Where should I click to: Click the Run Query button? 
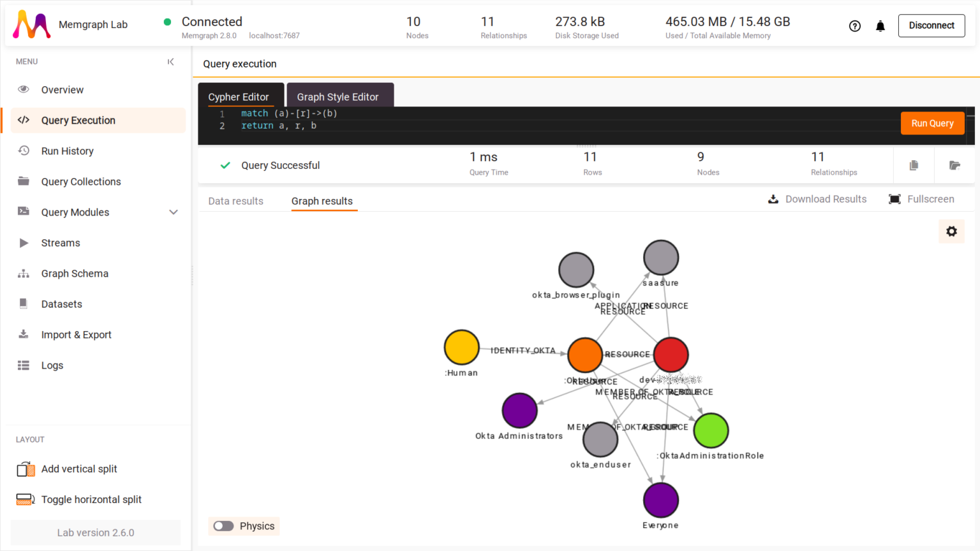pyautogui.click(x=932, y=122)
